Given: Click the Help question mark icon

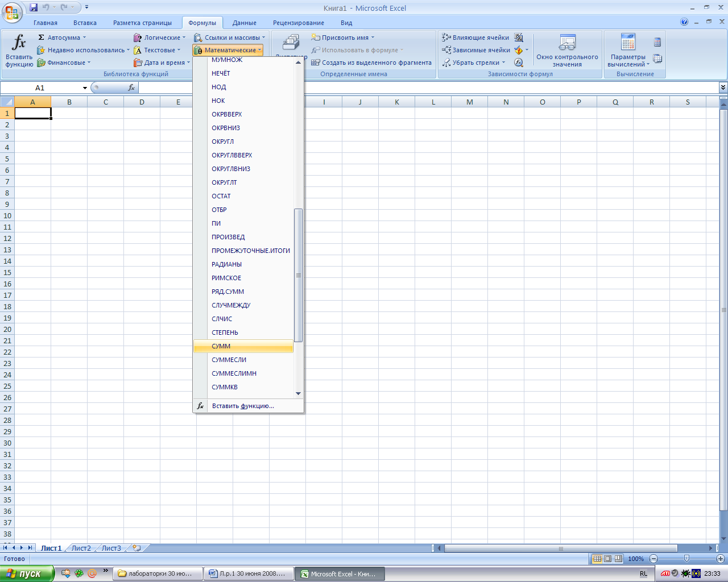Looking at the screenshot, I should (684, 22).
